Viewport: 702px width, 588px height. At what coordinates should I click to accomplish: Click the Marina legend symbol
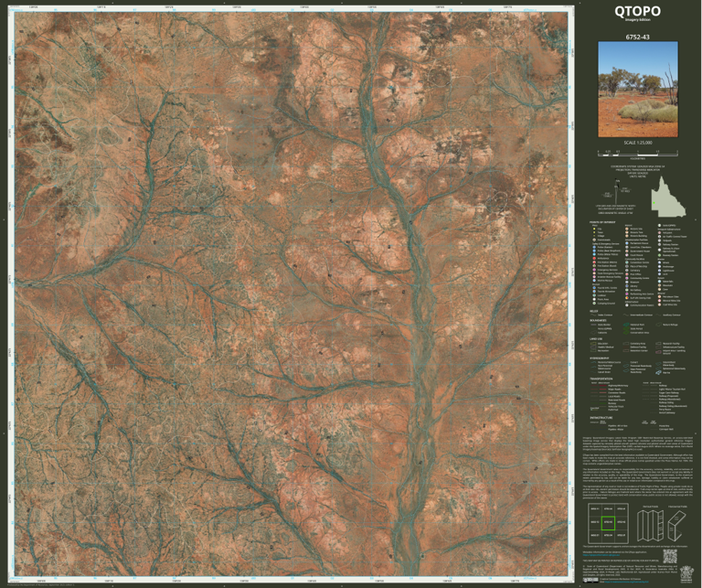(658, 372)
